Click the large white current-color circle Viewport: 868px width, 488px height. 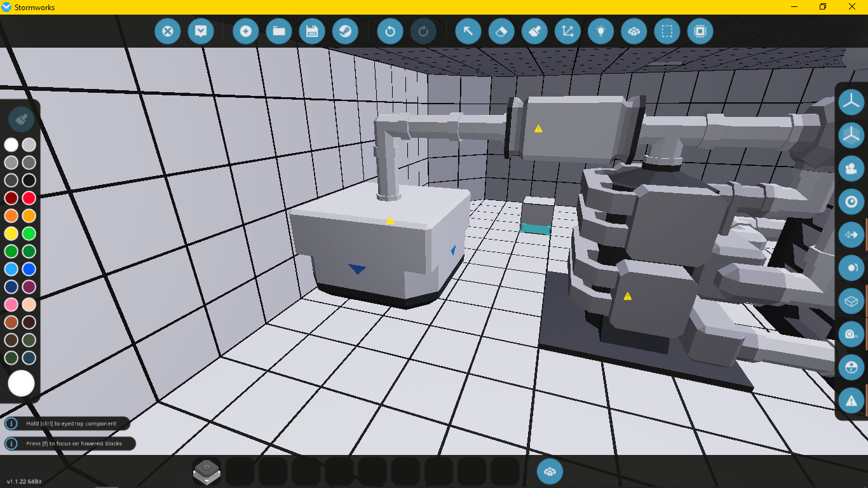point(21,384)
